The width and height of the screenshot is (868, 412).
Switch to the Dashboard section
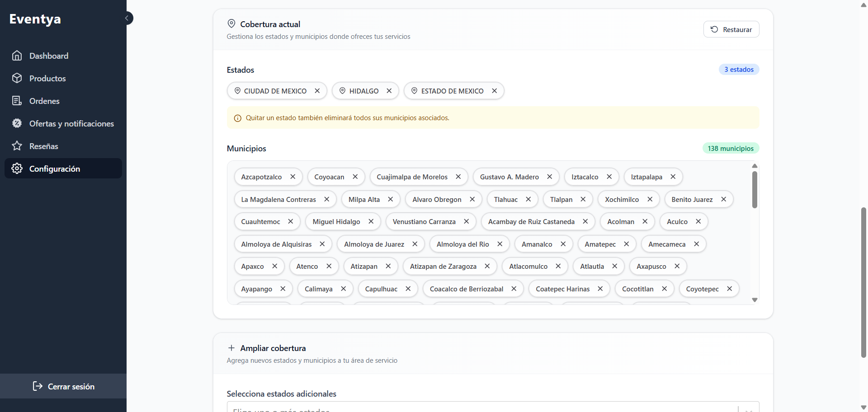pos(48,56)
